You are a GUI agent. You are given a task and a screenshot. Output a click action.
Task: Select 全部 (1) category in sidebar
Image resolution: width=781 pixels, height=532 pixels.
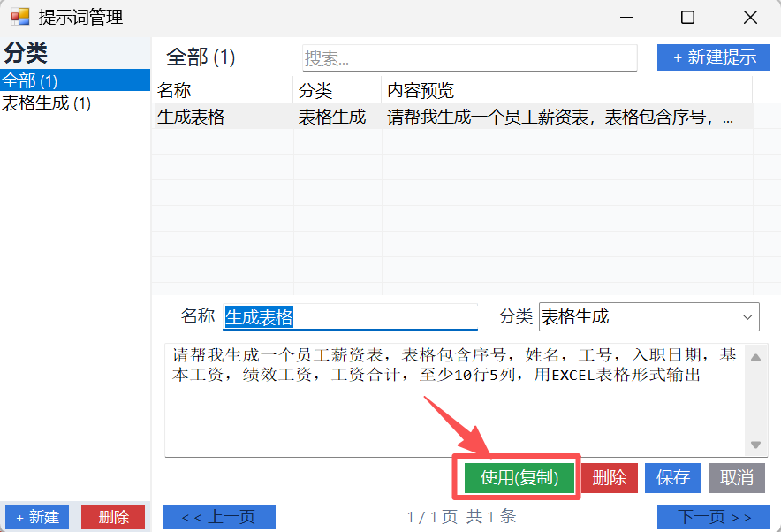coord(30,80)
